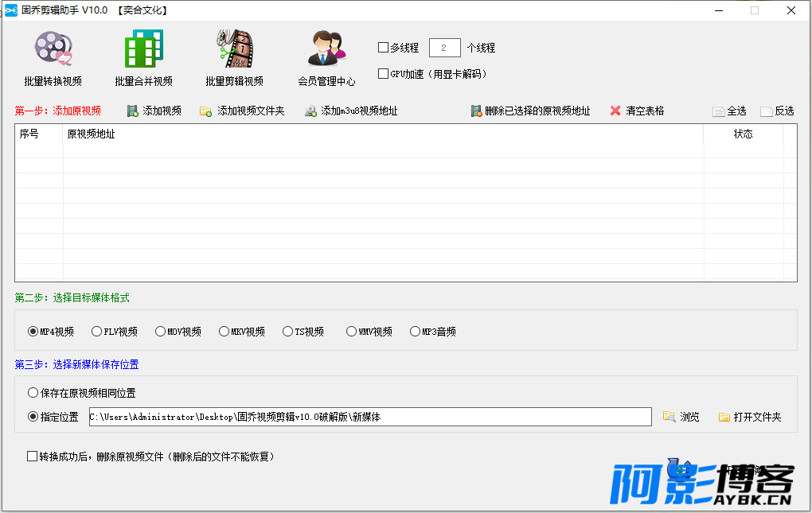This screenshot has width=812, height=513.
Task: Click the 浏览 browse icon
Action: coord(669,416)
